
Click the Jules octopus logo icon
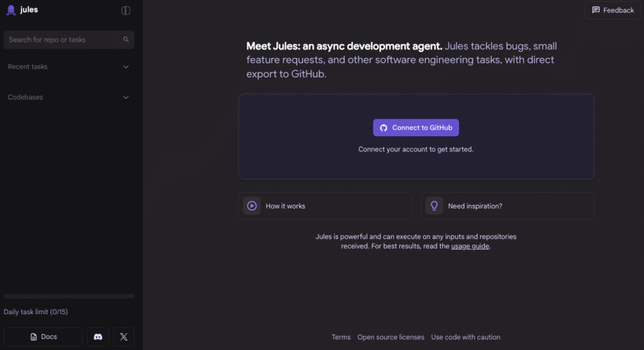coord(11,10)
